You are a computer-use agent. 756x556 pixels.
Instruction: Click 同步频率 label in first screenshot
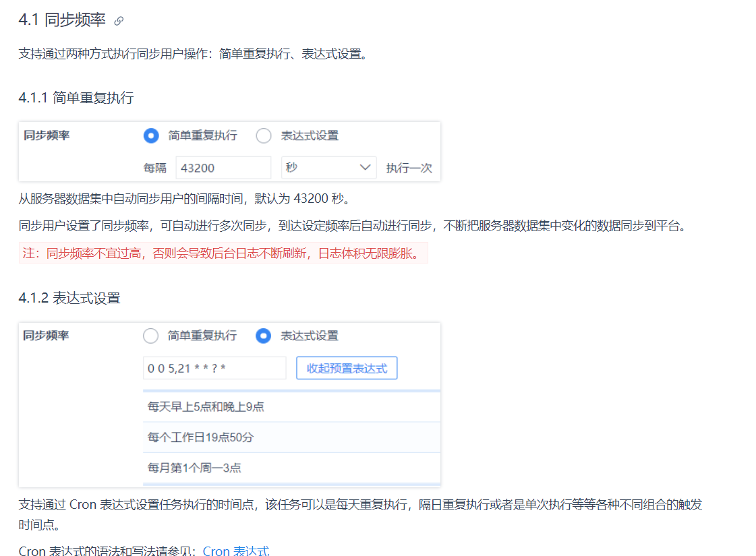pos(47,135)
